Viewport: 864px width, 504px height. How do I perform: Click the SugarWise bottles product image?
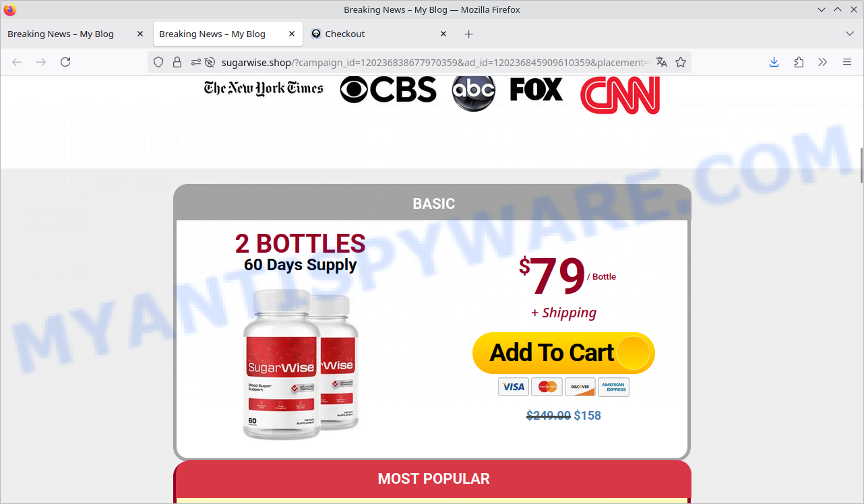(x=301, y=365)
